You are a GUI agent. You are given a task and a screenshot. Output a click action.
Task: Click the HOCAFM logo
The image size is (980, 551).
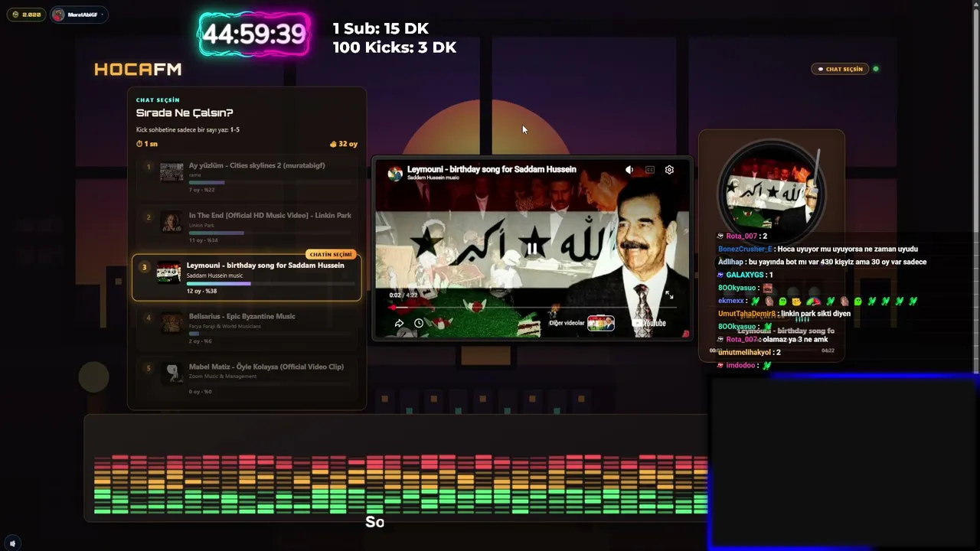point(138,70)
